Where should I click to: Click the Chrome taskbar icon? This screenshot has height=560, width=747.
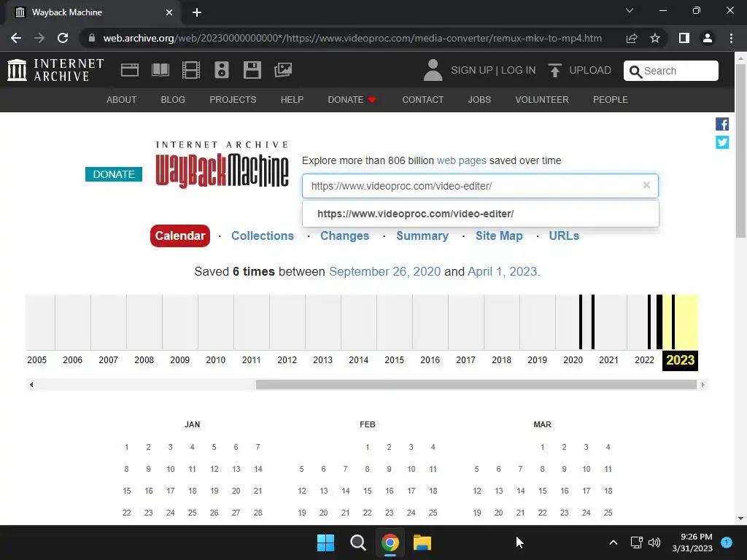pos(390,542)
